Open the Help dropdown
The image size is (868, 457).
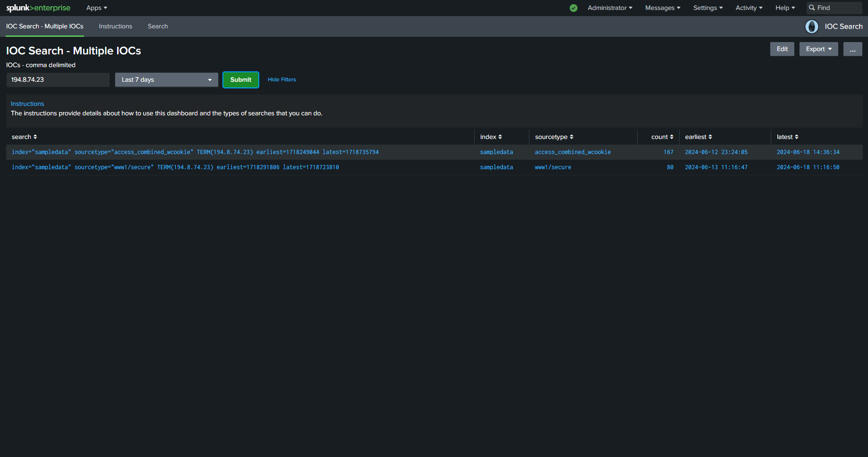[x=785, y=8]
